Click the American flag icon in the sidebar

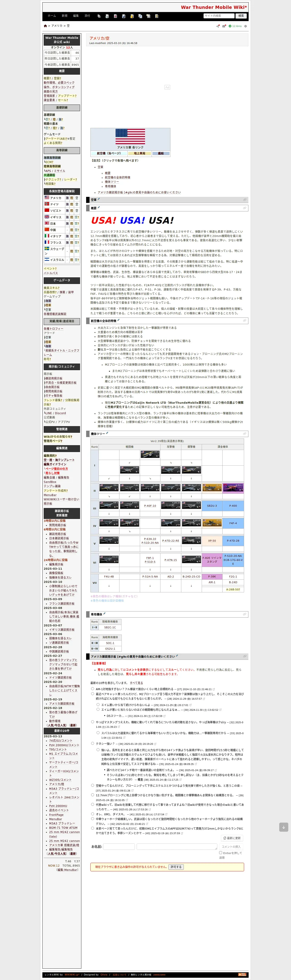(47, 198)
